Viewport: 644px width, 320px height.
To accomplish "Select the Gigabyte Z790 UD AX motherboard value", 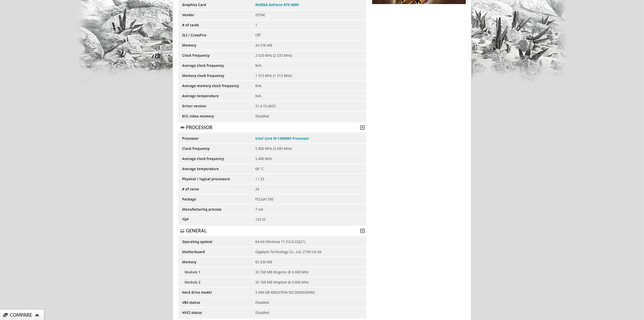I will point(288,252).
